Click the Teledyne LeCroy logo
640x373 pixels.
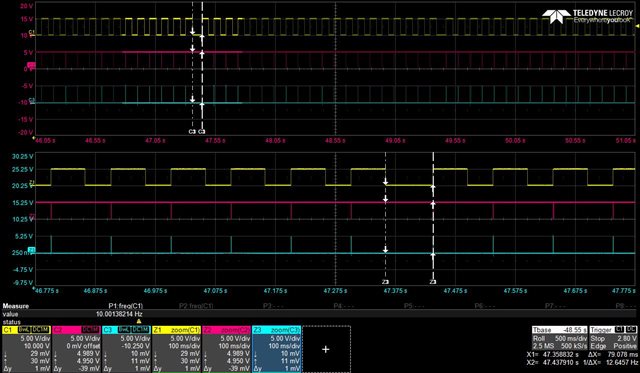pos(587,16)
